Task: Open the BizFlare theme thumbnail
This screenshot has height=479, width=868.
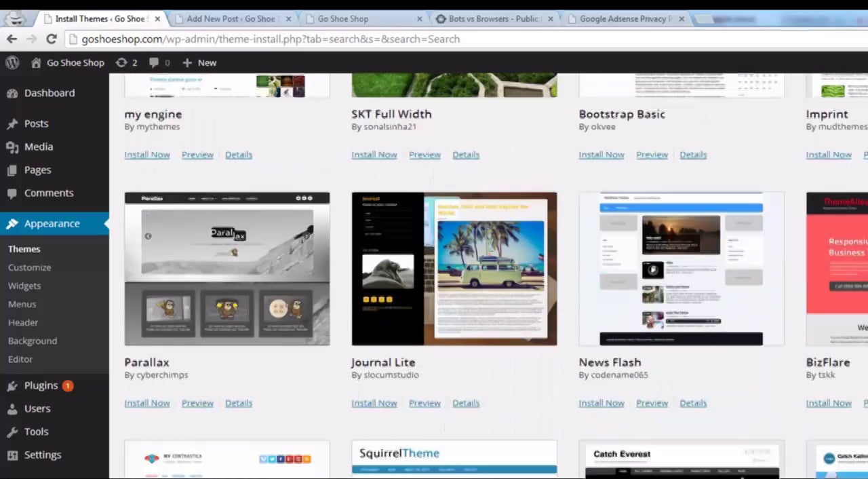Action: pos(837,269)
